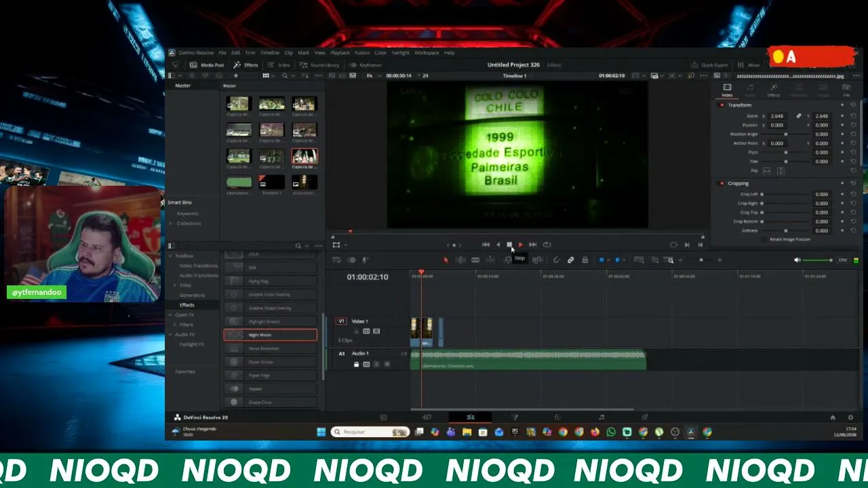Click the Windows Start button
Screen dimensions: 868x488
tap(321, 432)
